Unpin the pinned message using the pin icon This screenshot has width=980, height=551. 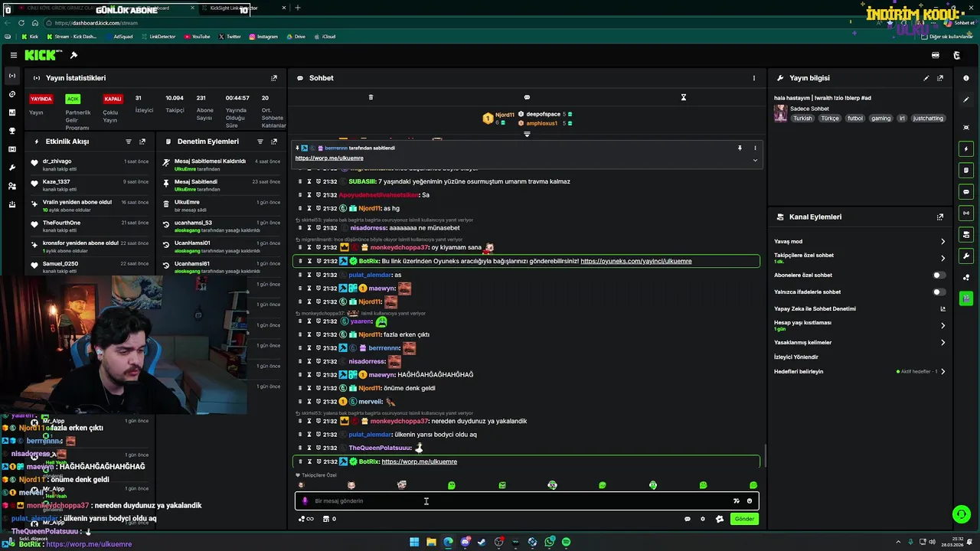pyautogui.click(x=740, y=148)
